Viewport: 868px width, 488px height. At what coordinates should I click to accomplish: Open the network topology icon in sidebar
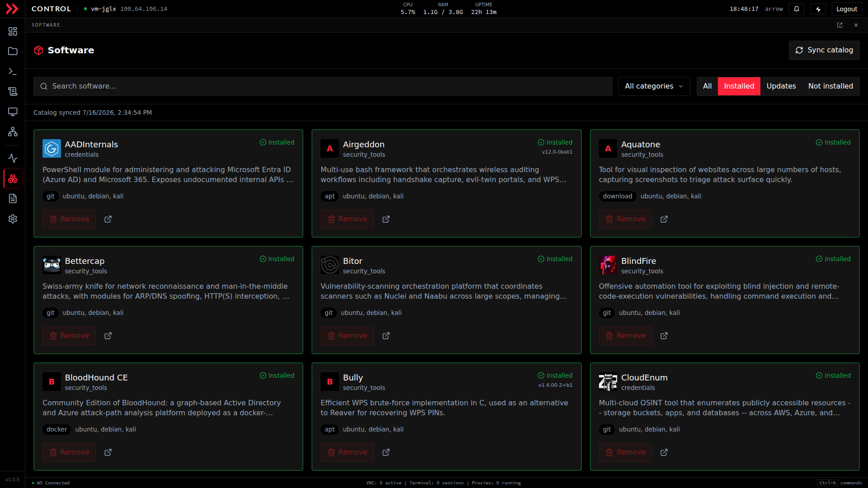tap(13, 131)
